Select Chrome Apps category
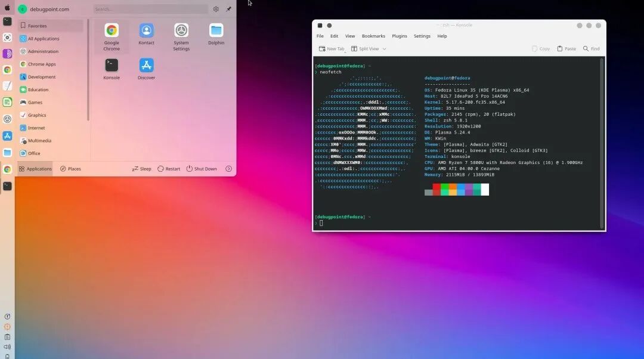The width and height of the screenshot is (644, 359). [x=51, y=64]
